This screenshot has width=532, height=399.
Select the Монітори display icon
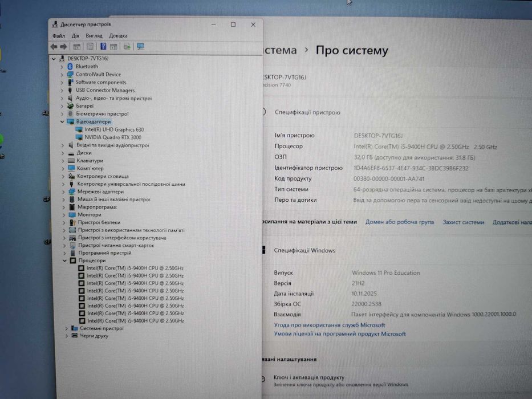[x=72, y=214]
